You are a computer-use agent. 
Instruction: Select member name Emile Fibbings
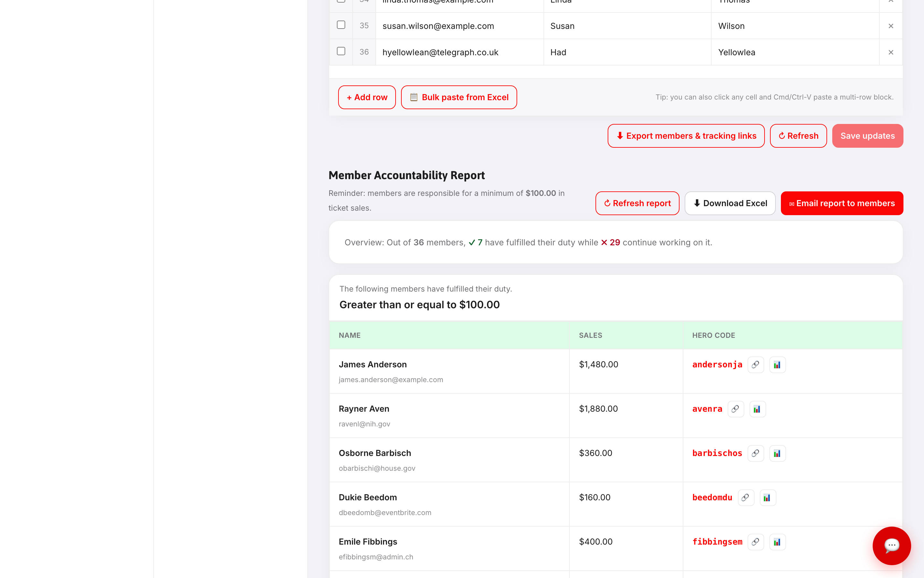(368, 542)
